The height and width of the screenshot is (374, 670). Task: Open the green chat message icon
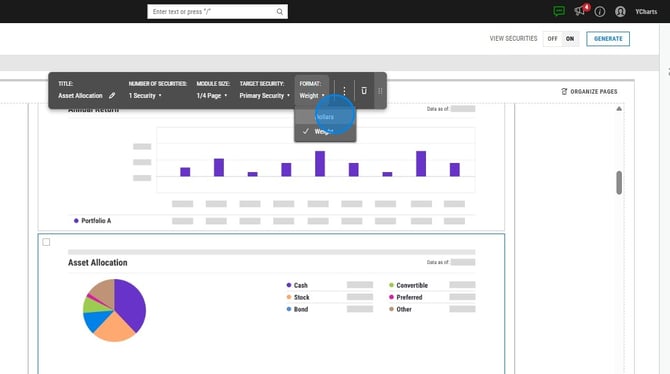(558, 12)
